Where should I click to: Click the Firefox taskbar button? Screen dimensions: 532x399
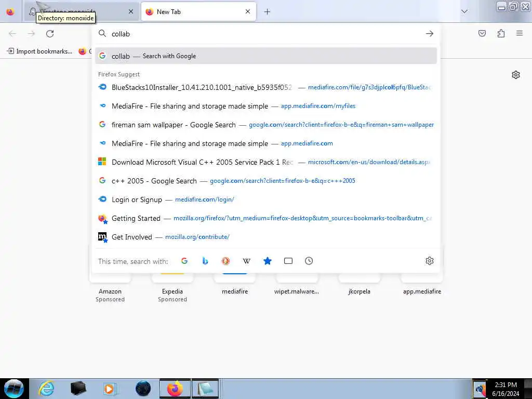tap(175, 389)
